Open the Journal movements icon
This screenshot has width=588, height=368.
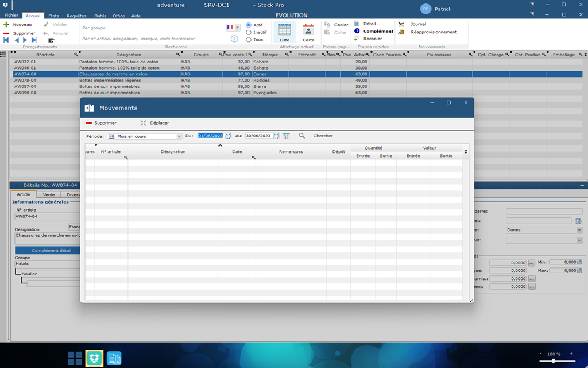tap(401, 24)
